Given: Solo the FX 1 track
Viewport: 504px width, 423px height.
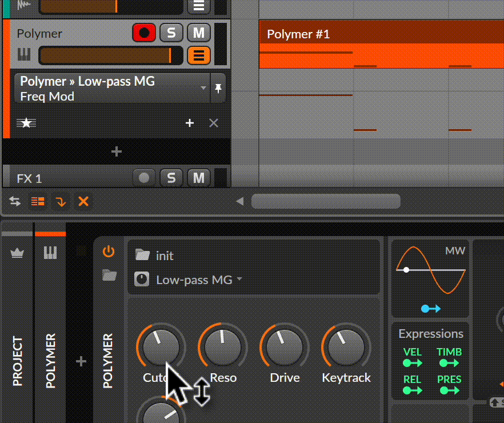Looking at the screenshot, I should [x=171, y=178].
